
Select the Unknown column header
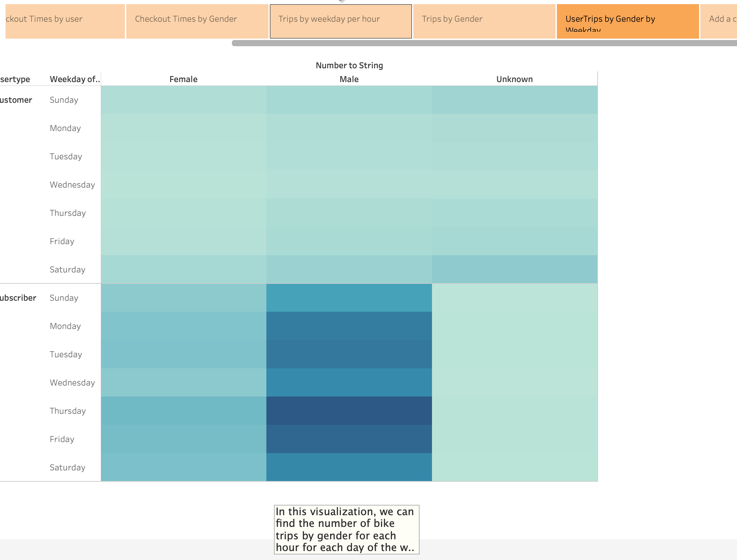[514, 79]
